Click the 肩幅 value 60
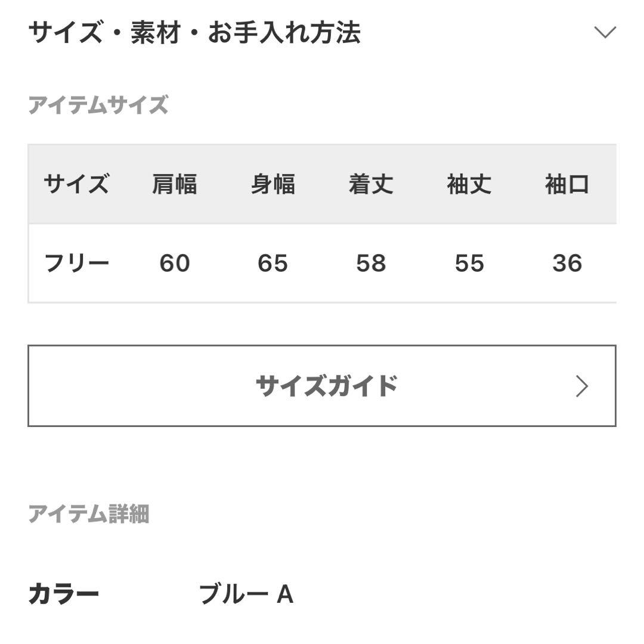Image resolution: width=644 pixels, height=644 pixels. coord(174,263)
